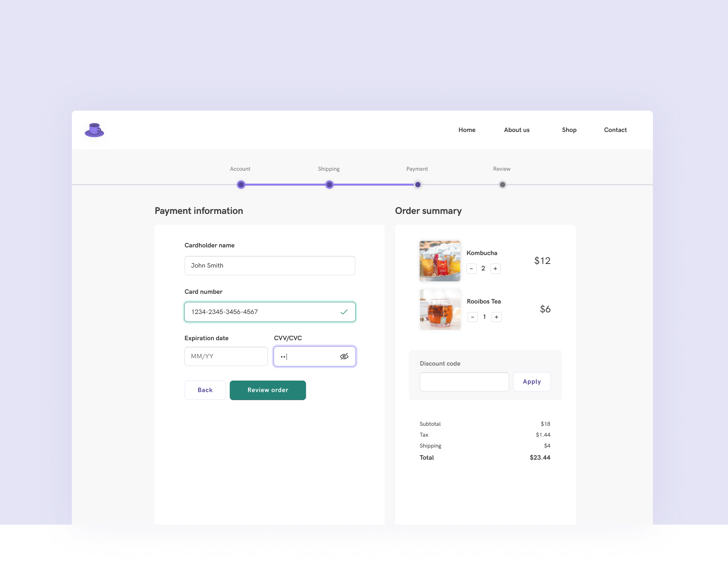Screen dimensions: 728x565
Task: Go to the About us page
Action: pyautogui.click(x=517, y=130)
